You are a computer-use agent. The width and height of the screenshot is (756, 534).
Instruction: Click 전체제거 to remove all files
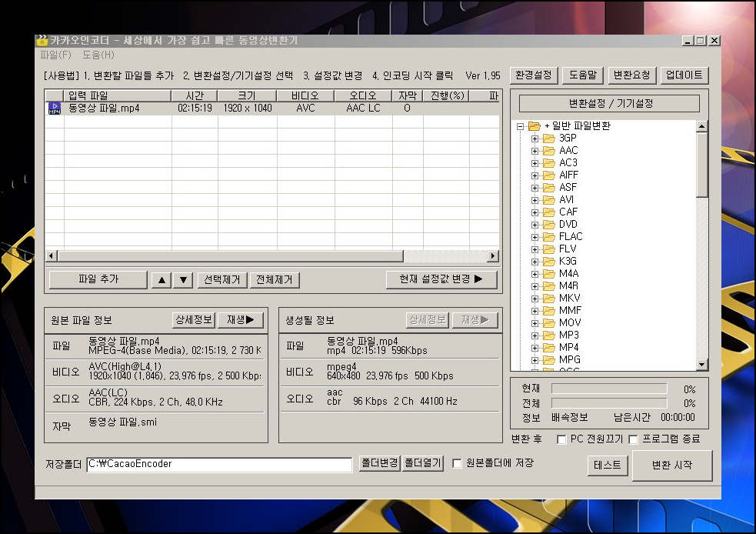[275, 280]
